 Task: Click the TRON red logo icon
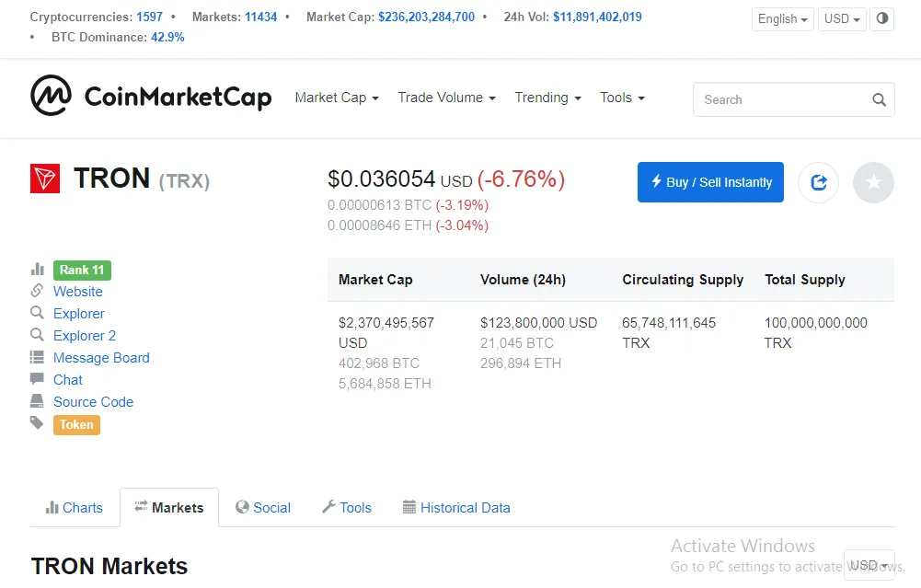tap(45, 179)
